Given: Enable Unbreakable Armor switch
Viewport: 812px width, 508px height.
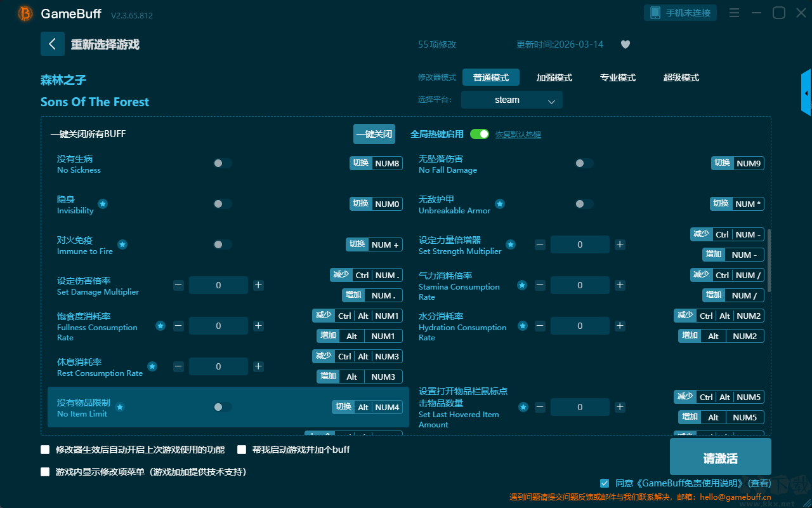Looking at the screenshot, I should coord(584,204).
